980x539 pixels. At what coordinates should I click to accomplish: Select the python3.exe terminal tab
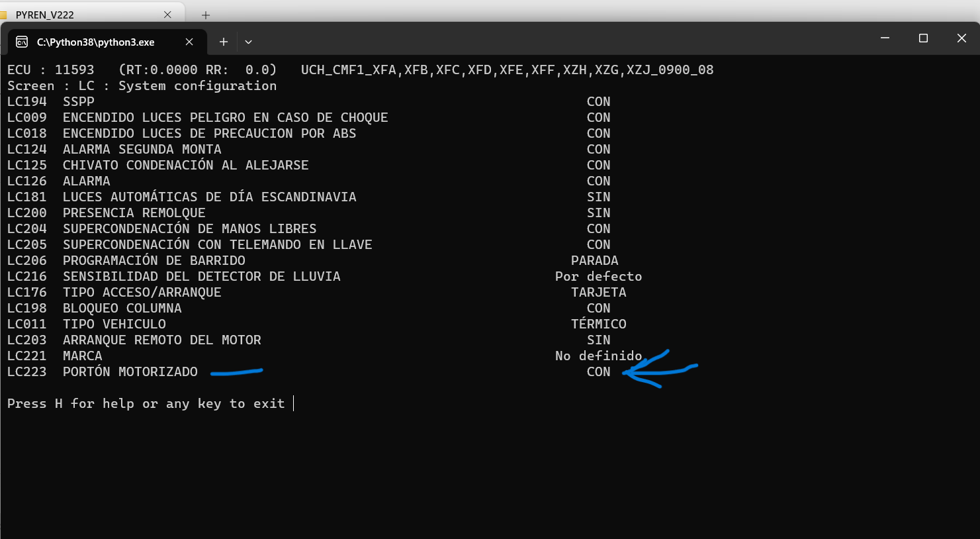(x=107, y=42)
